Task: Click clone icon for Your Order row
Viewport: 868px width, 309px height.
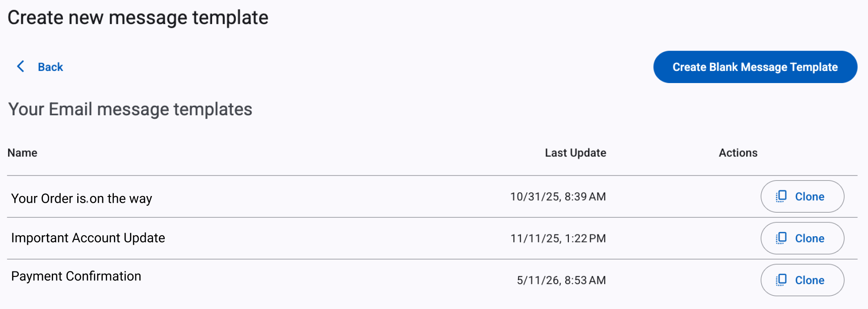Action: pyautogui.click(x=781, y=196)
